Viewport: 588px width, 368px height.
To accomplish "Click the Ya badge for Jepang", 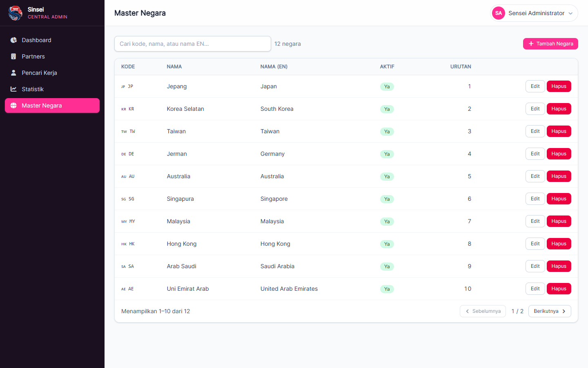I will 387,87.
